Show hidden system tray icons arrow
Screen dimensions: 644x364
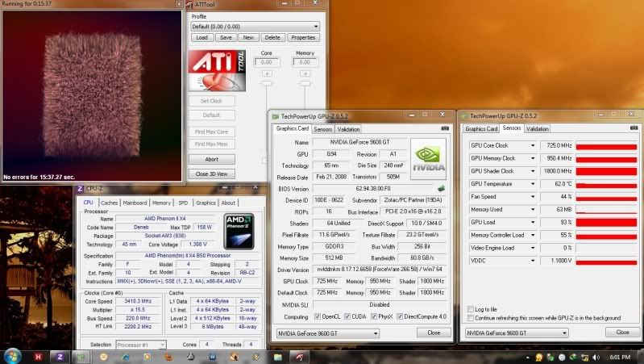click(527, 358)
